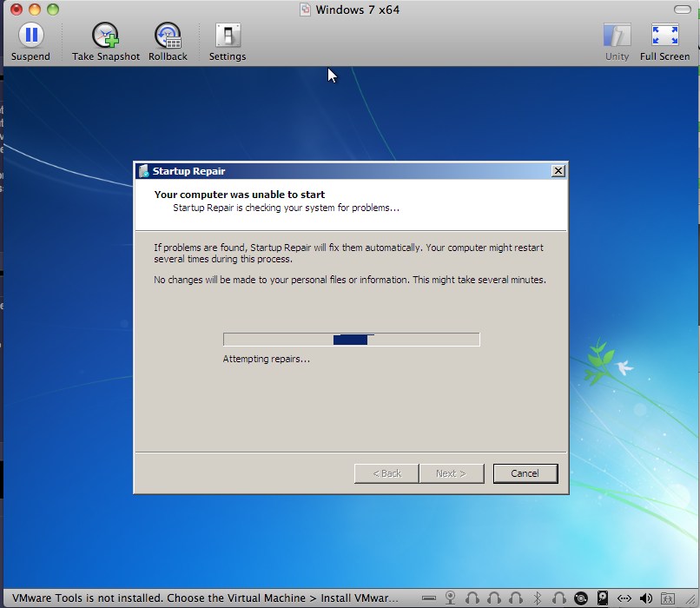This screenshot has width=700, height=608.
Task: Click 'Startup Repair is checking your system' text
Action: 286,208
